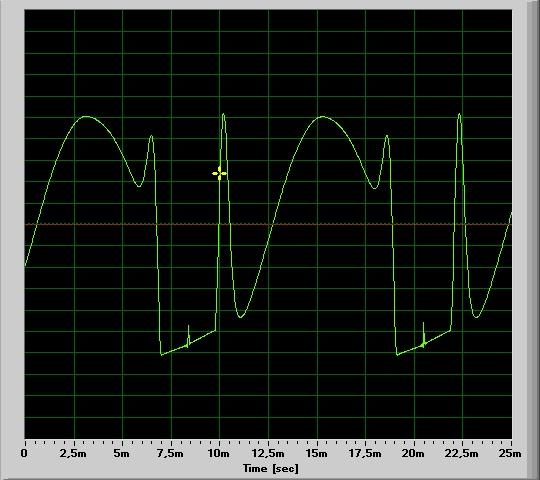Click the yellow crosshair cursor marker
Screen dimensions: 540x480
click(219, 174)
